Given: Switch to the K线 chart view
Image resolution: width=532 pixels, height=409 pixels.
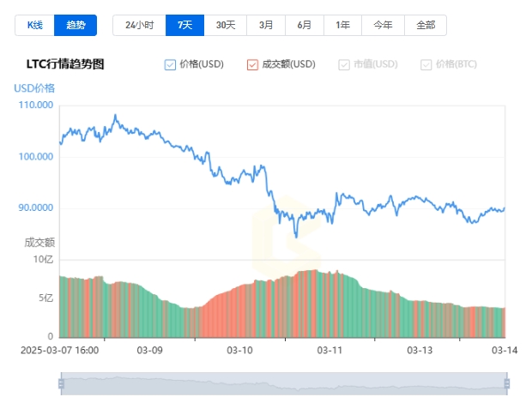Looking at the screenshot, I should point(34,25).
